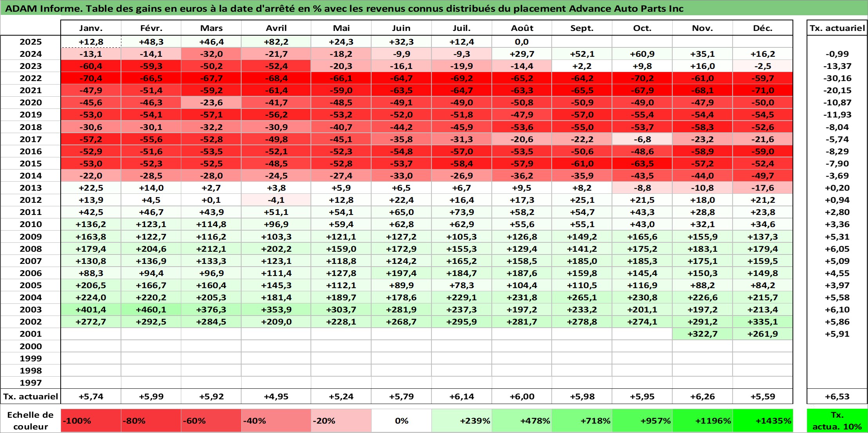Click the '+1435%' bright green scale swatch

tap(763, 420)
